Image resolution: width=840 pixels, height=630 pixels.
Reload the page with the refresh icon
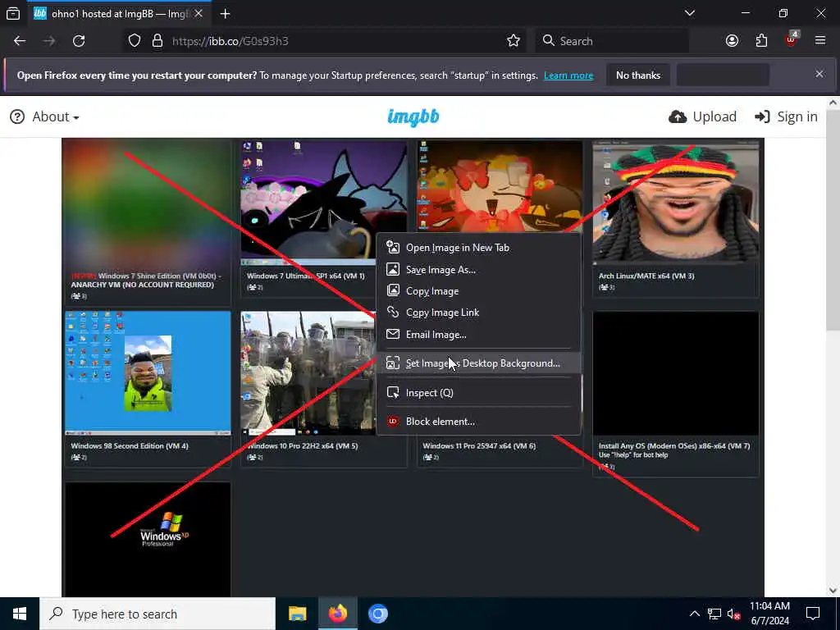79,41
